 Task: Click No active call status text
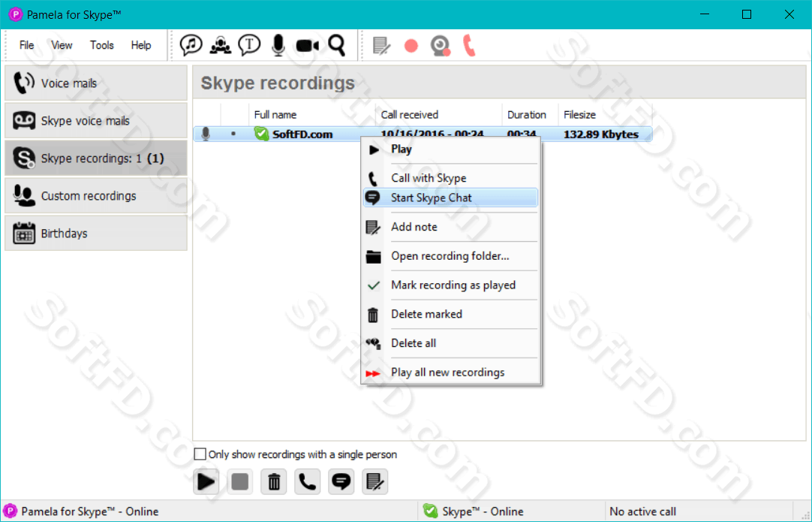click(x=642, y=511)
